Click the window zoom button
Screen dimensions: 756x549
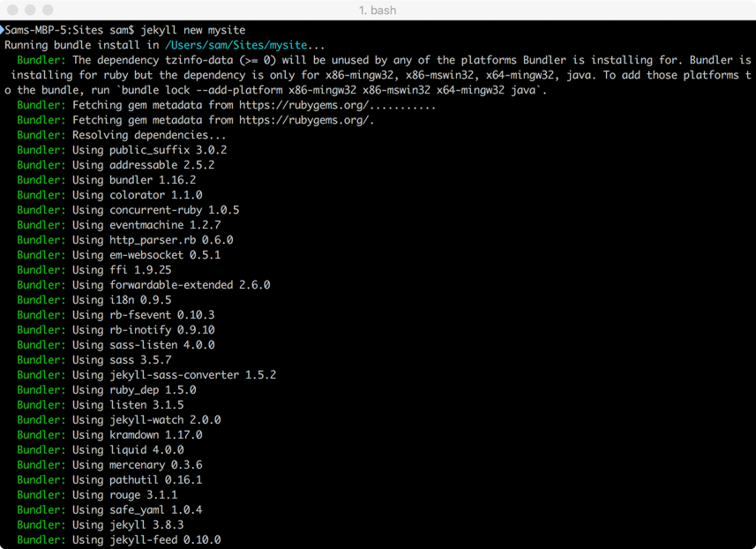pos(48,10)
